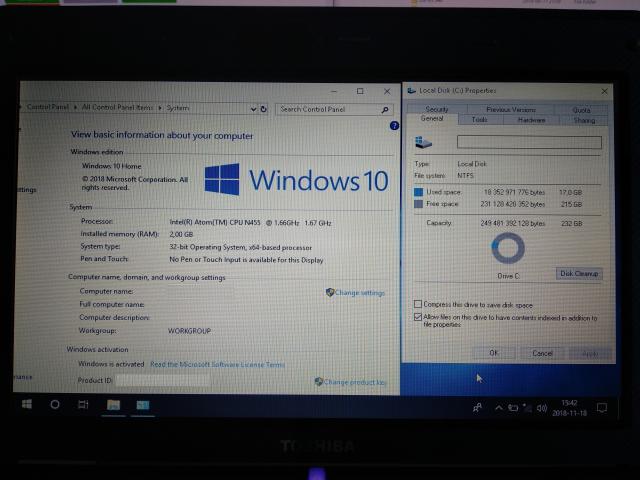The height and width of the screenshot is (480, 640).
Task: Click the blue help question mark icon
Action: (x=393, y=126)
